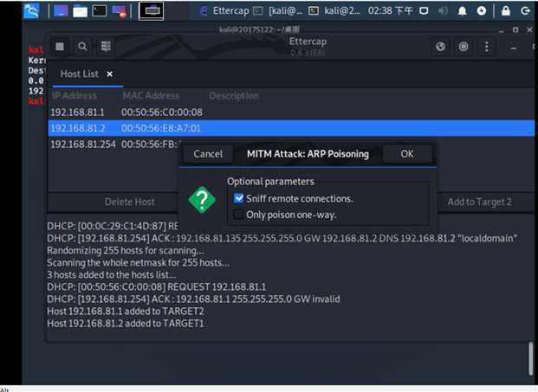The height and width of the screenshot is (392, 538).
Task: Select the highlighted workspace switcher icon
Action: (x=151, y=11)
